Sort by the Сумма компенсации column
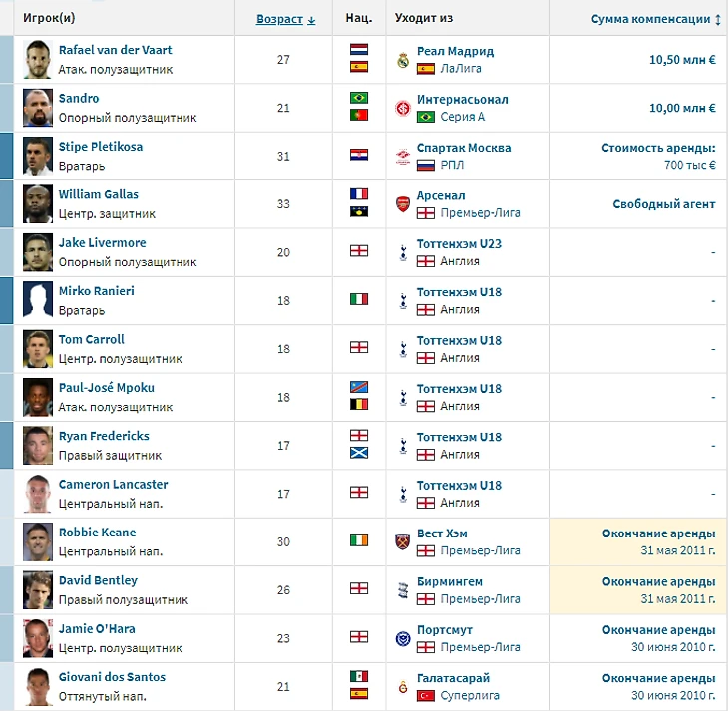Viewport: 728px width, 711px height. [x=655, y=19]
